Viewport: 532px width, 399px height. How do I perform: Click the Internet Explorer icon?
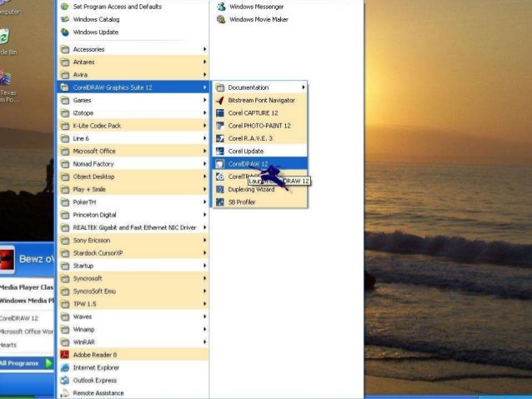(65, 367)
